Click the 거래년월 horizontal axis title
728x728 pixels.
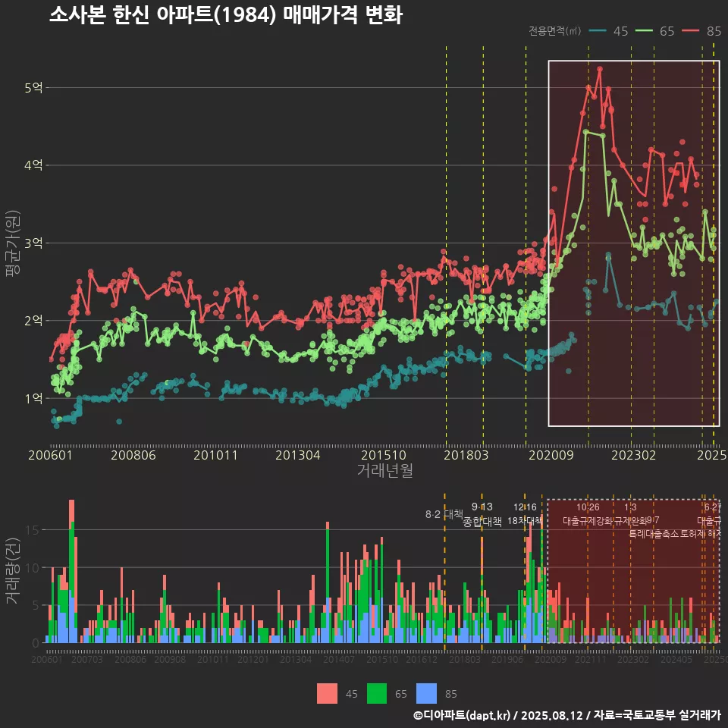point(385,470)
